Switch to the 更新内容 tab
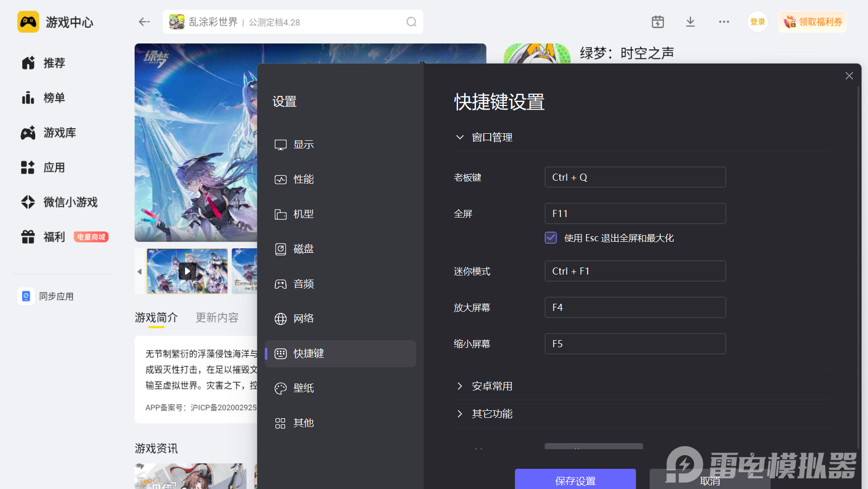868x489 pixels. [217, 317]
